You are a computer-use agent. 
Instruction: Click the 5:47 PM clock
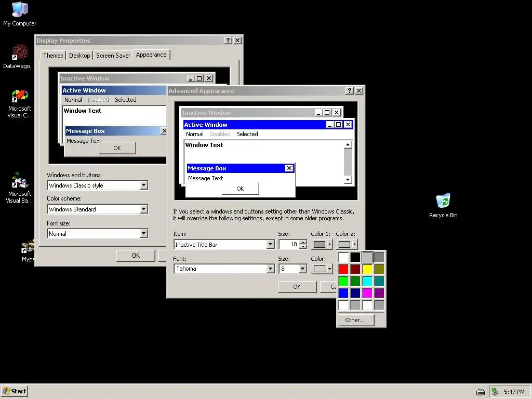(x=514, y=392)
